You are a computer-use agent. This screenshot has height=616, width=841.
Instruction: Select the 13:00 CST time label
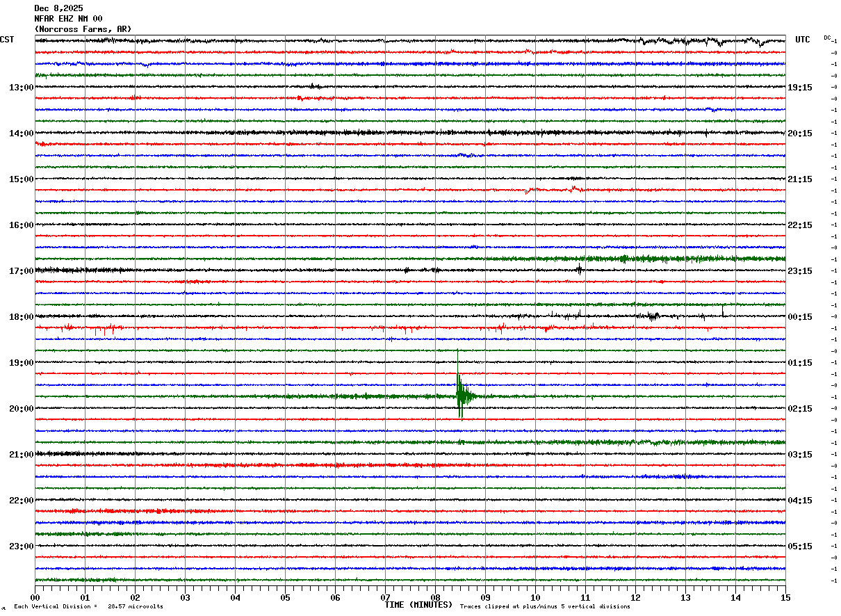pyautogui.click(x=22, y=88)
